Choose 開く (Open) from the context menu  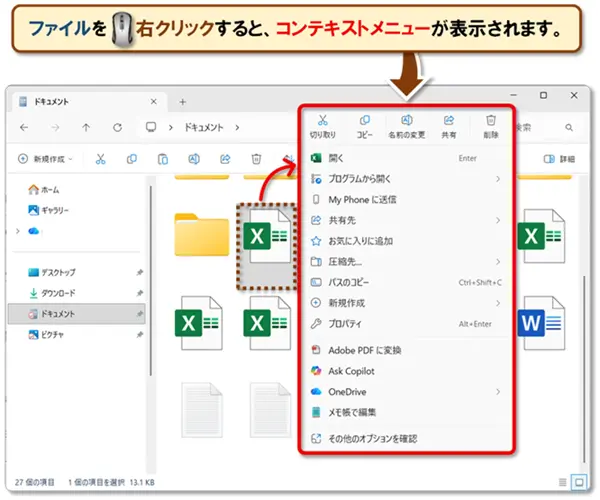click(406, 158)
